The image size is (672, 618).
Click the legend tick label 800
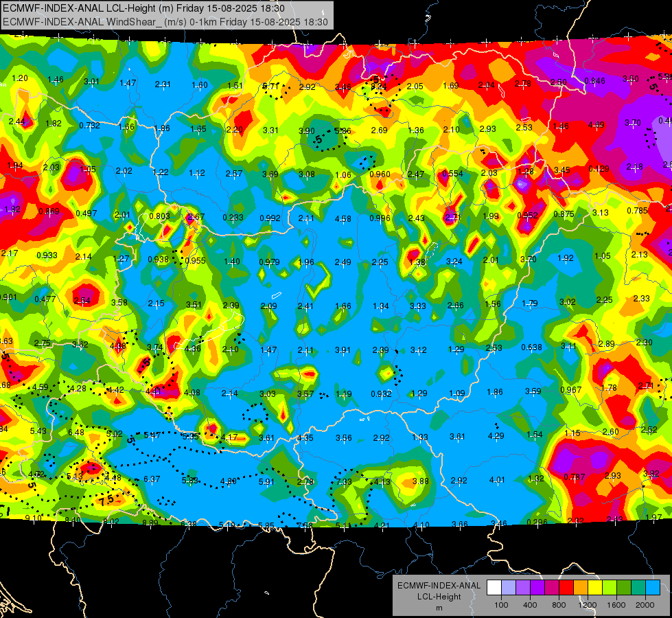[x=559, y=605]
